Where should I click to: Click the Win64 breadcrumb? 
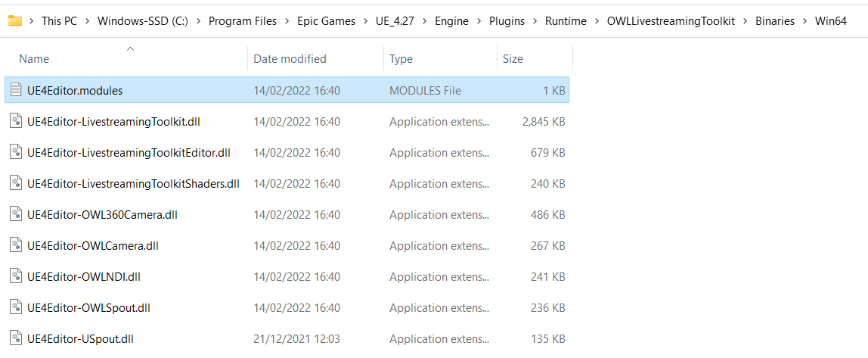831,21
